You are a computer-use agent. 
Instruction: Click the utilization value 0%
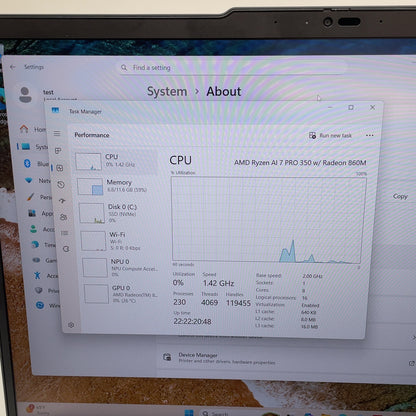178,283
